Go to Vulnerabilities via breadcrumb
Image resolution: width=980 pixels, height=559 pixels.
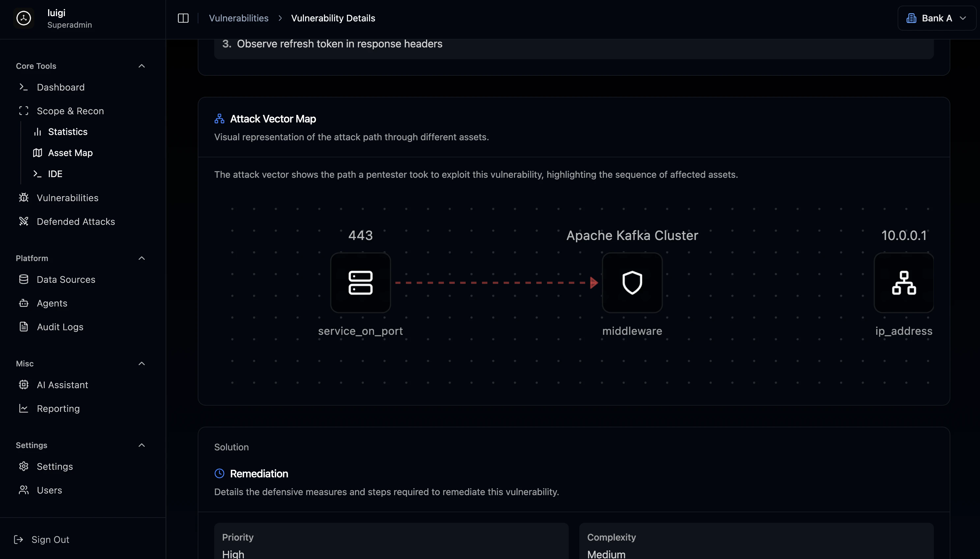coord(239,18)
